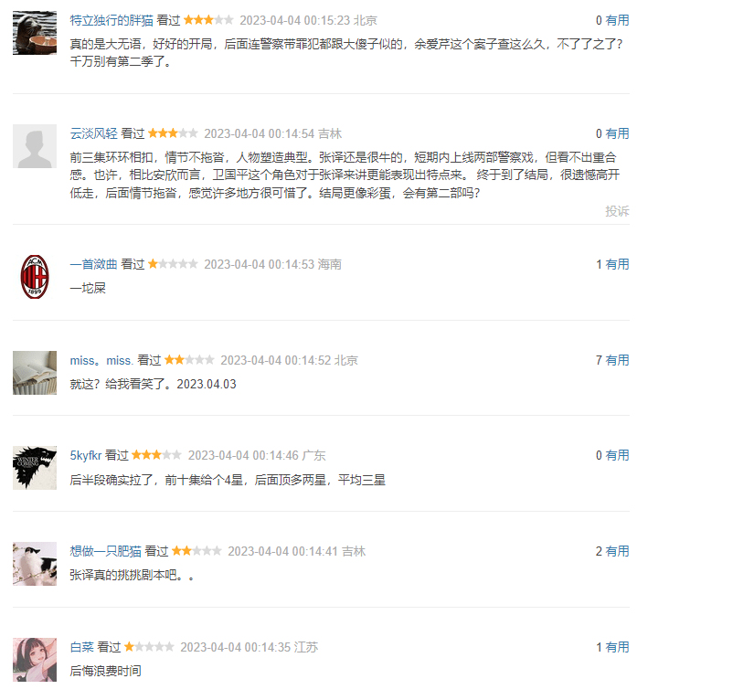Open miss。miss. book avatar
The width and height of the screenshot is (754, 700).
[35, 373]
